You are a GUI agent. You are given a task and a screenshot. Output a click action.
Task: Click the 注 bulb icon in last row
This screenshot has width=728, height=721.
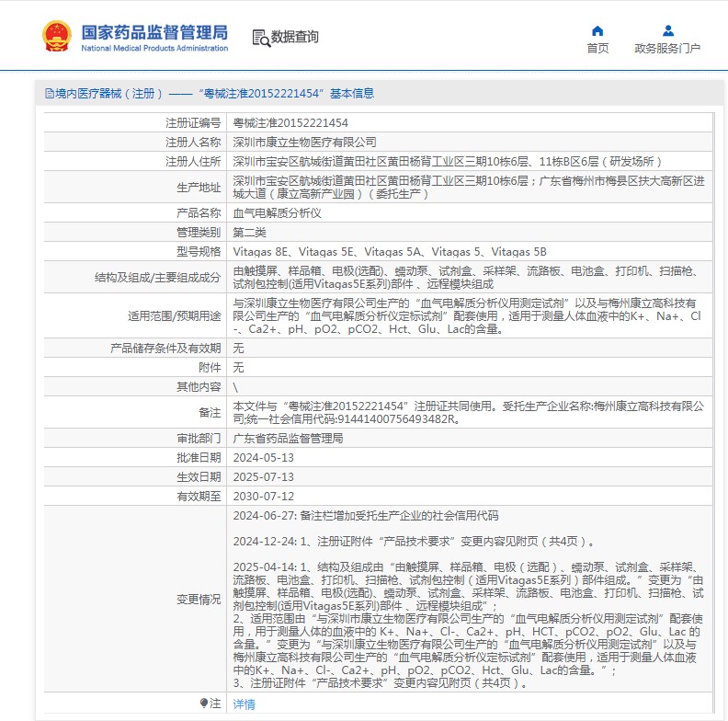click(x=204, y=703)
